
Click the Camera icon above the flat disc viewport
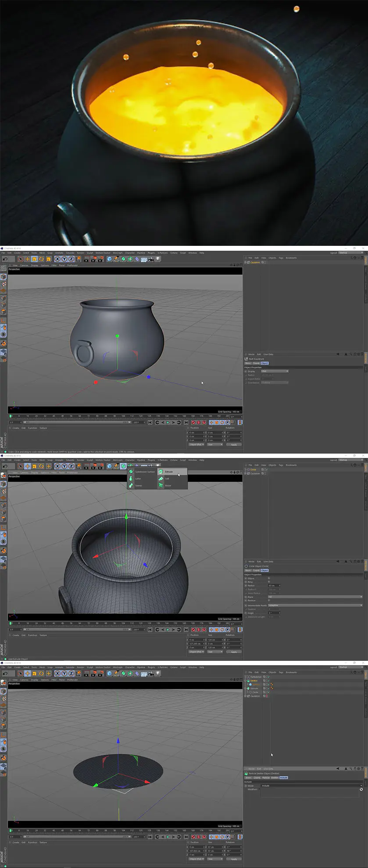[x=151, y=674]
